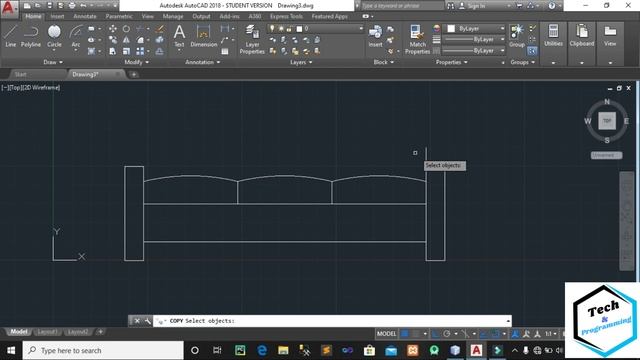This screenshot has height=360, width=640.
Task: Select the Text annotation tool
Action: 179,36
